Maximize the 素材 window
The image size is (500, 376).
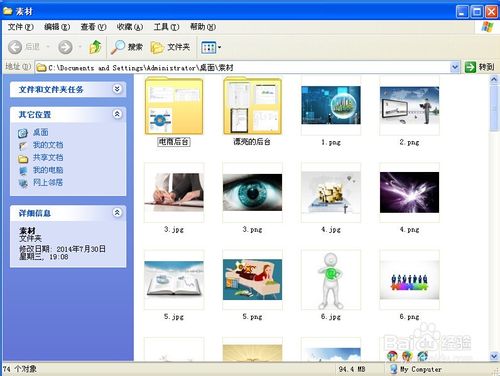tap(477, 12)
